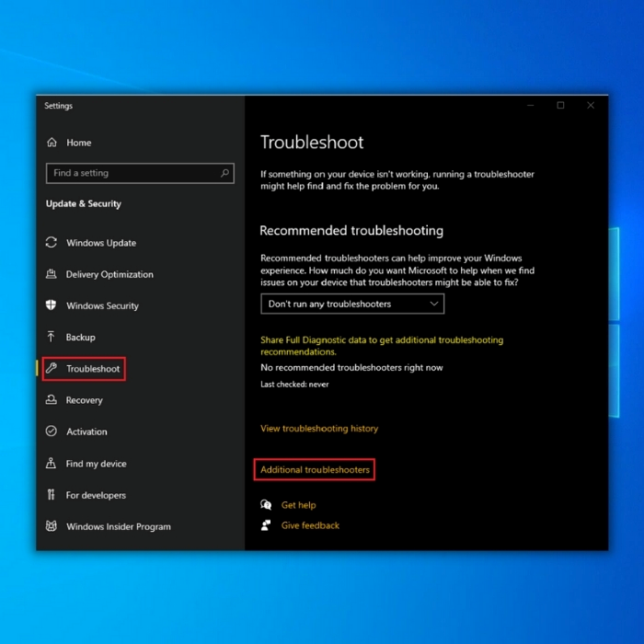Click Share Full Diagnostic data link
The height and width of the screenshot is (644, 644).
click(382, 346)
